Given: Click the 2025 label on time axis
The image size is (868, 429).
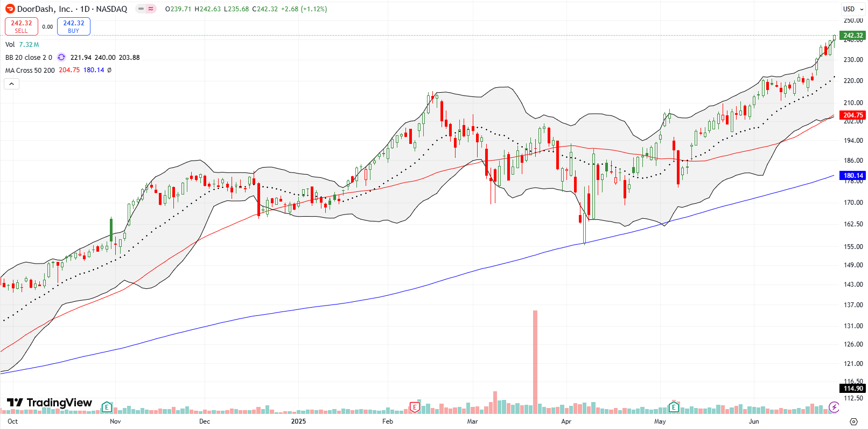Looking at the screenshot, I should [x=298, y=421].
